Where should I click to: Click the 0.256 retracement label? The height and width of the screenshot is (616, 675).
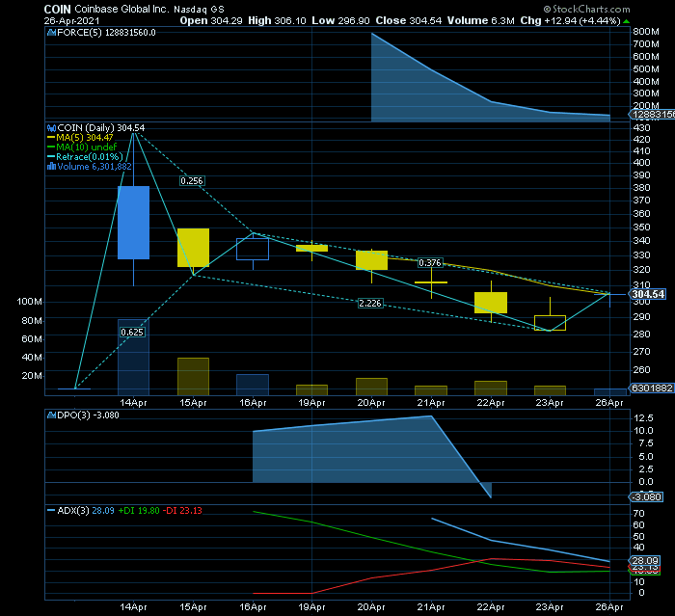(x=192, y=181)
